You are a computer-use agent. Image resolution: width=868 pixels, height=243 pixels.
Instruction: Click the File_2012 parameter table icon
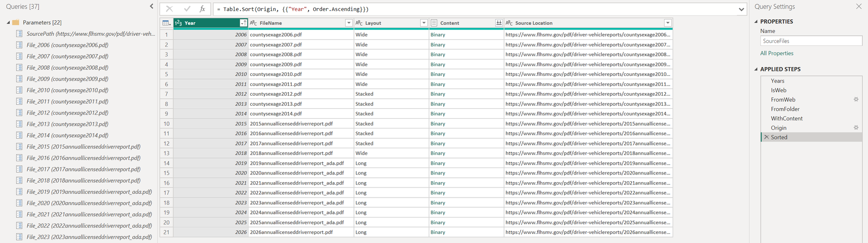point(19,113)
